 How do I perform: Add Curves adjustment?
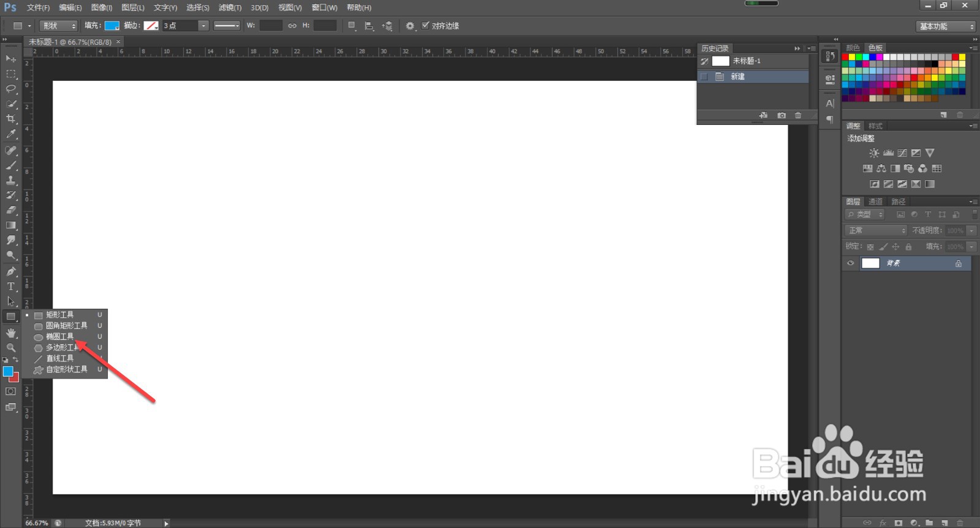click(x=902, y=153)
